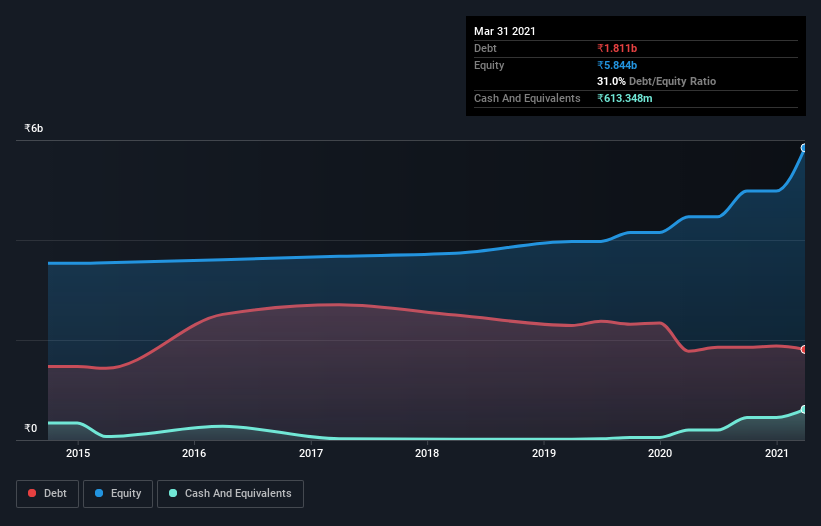The height and width of the screenshot is (526, 821).
Task: Click the 2019 x-axis label
Action: pyautogui.click(x=544, y=453)
